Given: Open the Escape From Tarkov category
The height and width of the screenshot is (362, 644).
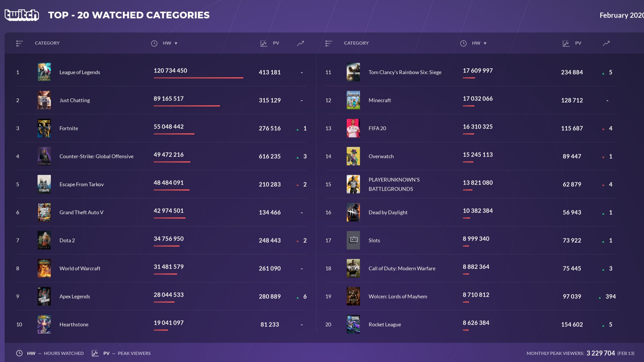Looking at the screenshot, I should [81, 184].
